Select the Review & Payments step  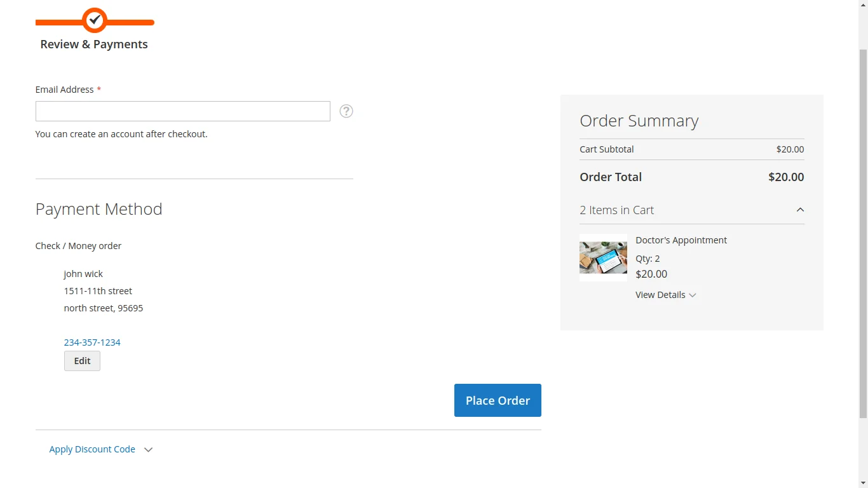pos(94,44)
